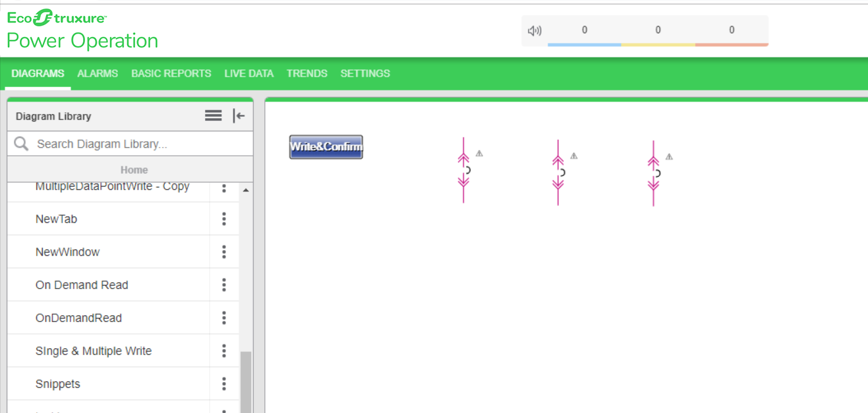This screenshot has height=413, width=868.
Task: Click the diagram list scroll up arrow
Action: pos(246,191)
